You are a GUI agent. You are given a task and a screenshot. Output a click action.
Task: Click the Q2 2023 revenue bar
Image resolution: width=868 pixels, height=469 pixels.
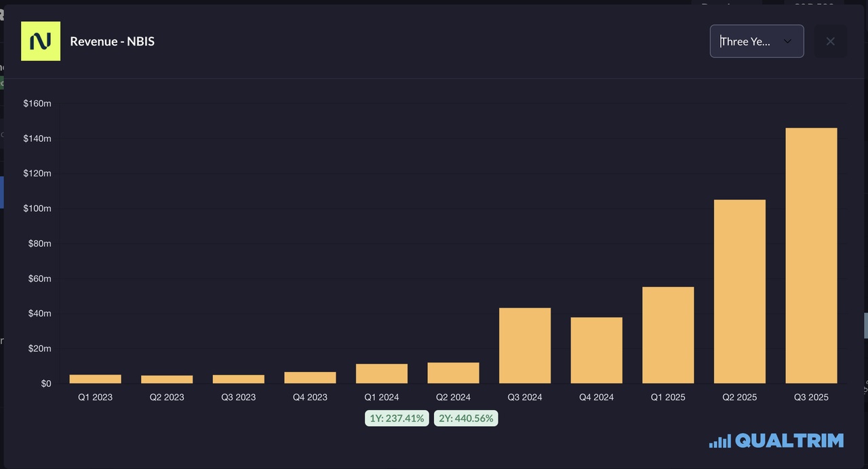(167, 379)
